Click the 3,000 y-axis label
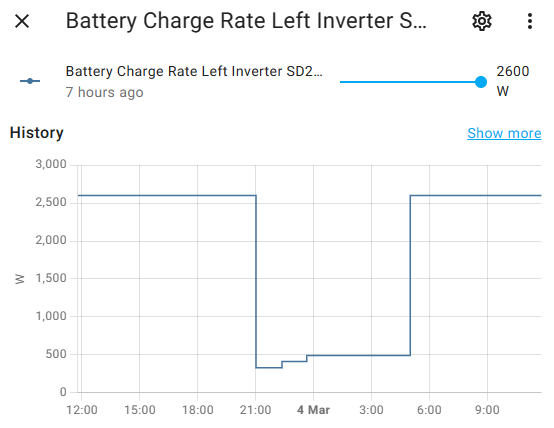 [51, 164]
